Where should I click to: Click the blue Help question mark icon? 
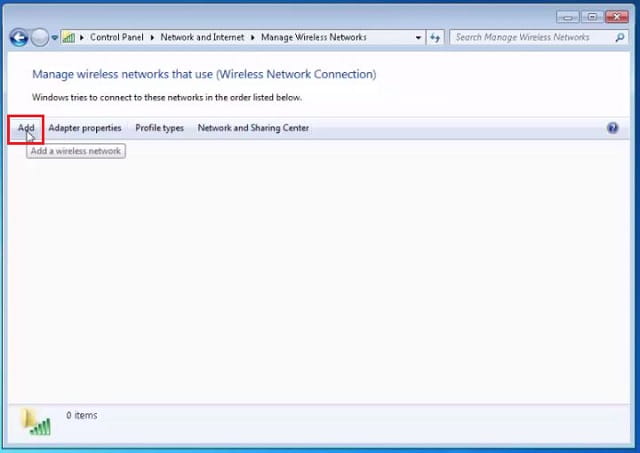tap(613, 128)
